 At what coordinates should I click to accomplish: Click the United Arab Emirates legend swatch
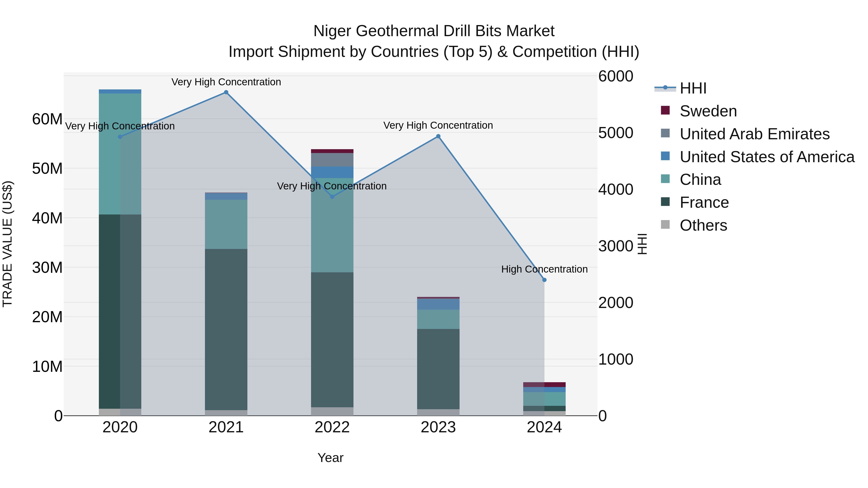[665, 133]
